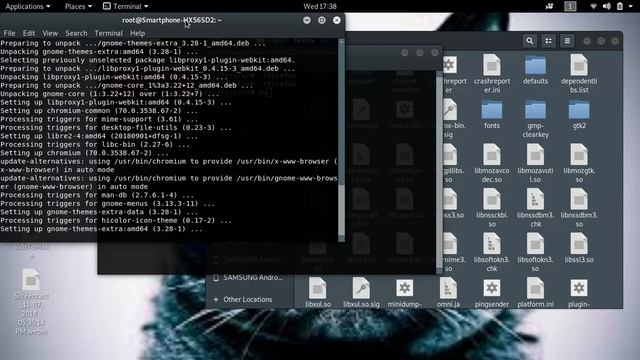The image size is (640, 360).
Task: Select the crashreporter.ini file
Action: tap(492, 73)
